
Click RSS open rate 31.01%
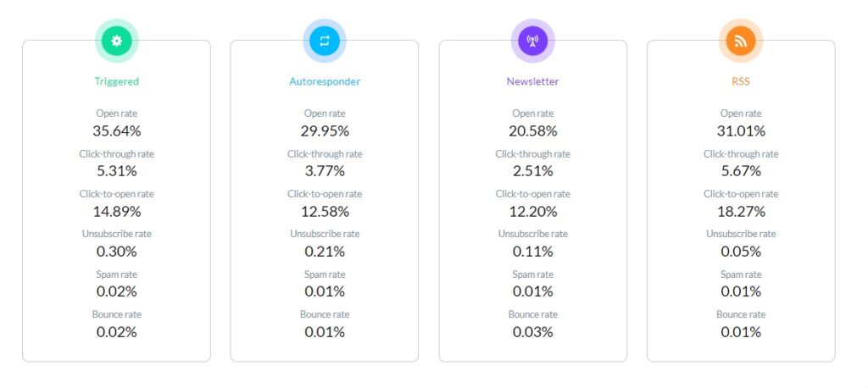[x=741, y=131]
